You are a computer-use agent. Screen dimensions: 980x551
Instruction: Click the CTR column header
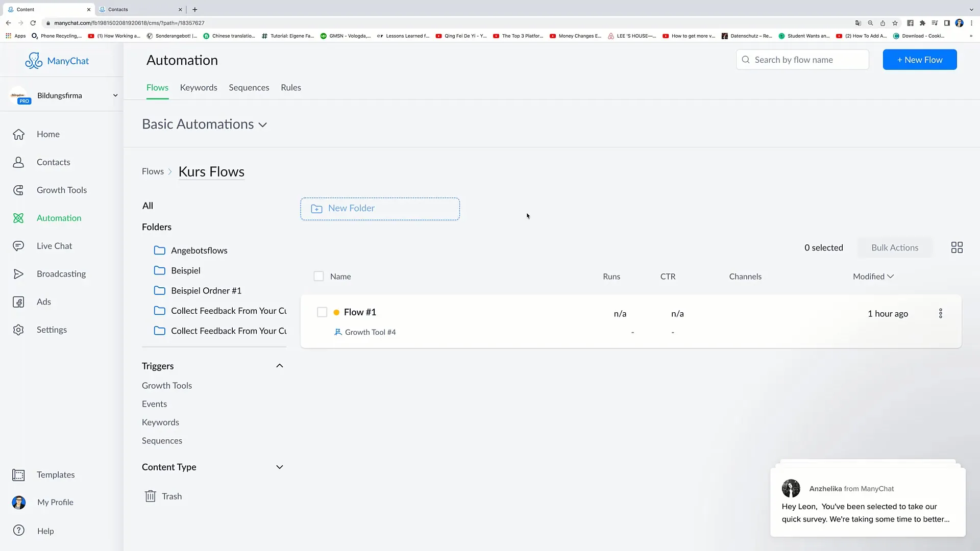(668, 277)
